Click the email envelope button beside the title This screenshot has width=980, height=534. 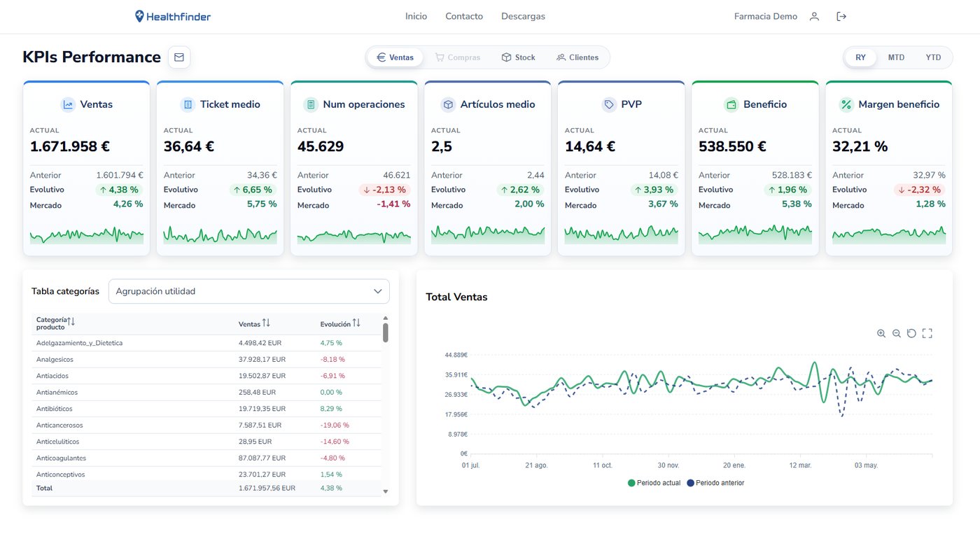tap(179, 57)
